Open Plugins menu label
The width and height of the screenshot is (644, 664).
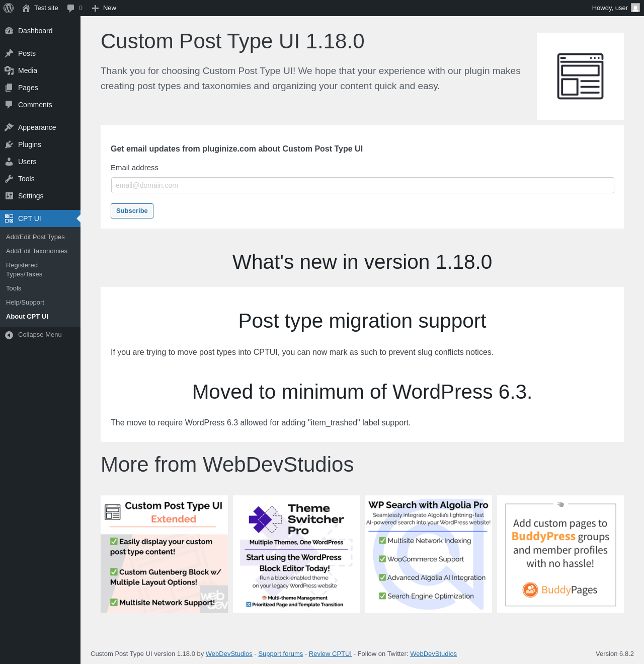click(30, 144)
